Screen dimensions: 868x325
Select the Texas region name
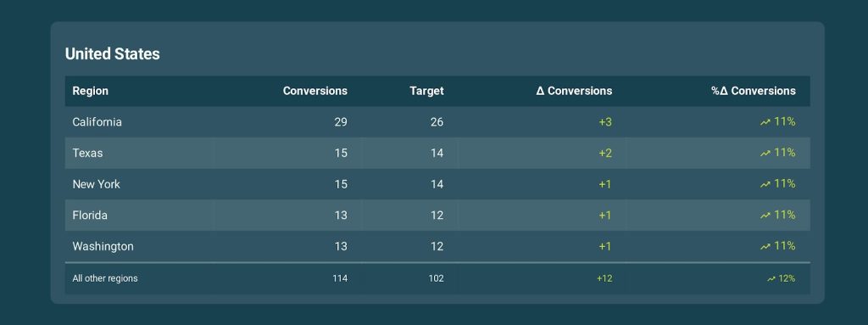pos(87,153)
